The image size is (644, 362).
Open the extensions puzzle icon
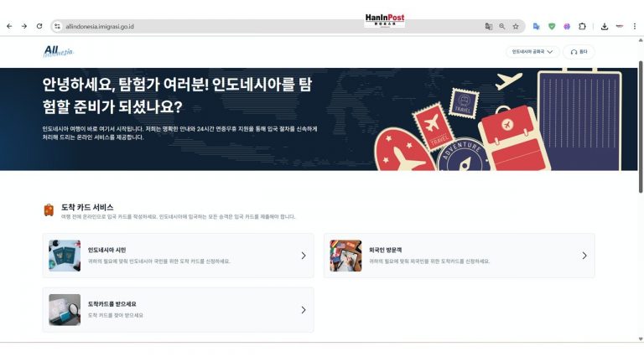point(582,26)
